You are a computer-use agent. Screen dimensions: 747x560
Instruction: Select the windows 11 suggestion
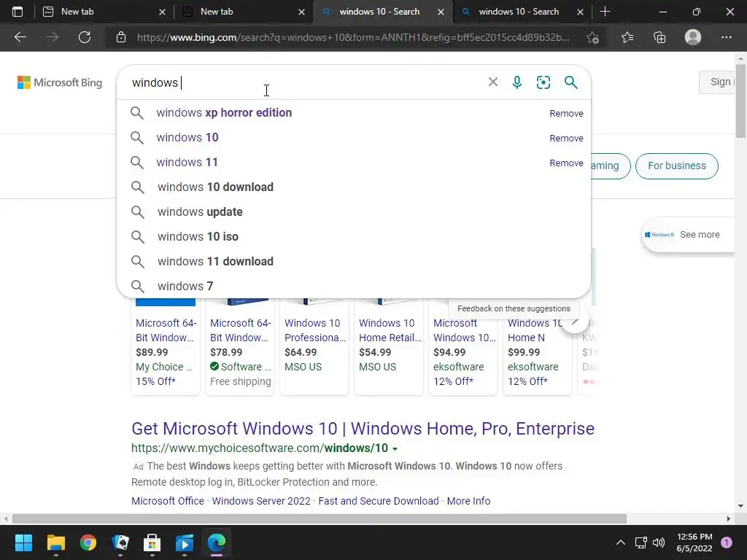pos(187,163)
